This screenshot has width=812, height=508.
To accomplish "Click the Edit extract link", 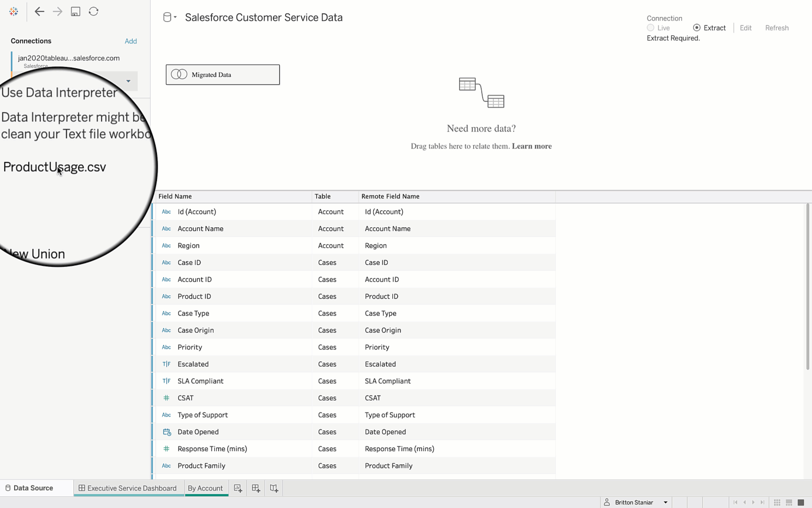I will 746,28.
